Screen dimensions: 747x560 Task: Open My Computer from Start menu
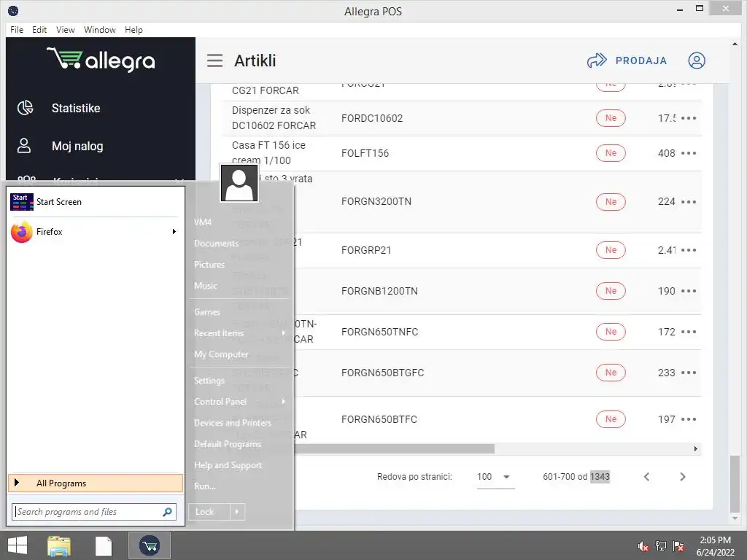pyautogui.click(x=221, y=354)
